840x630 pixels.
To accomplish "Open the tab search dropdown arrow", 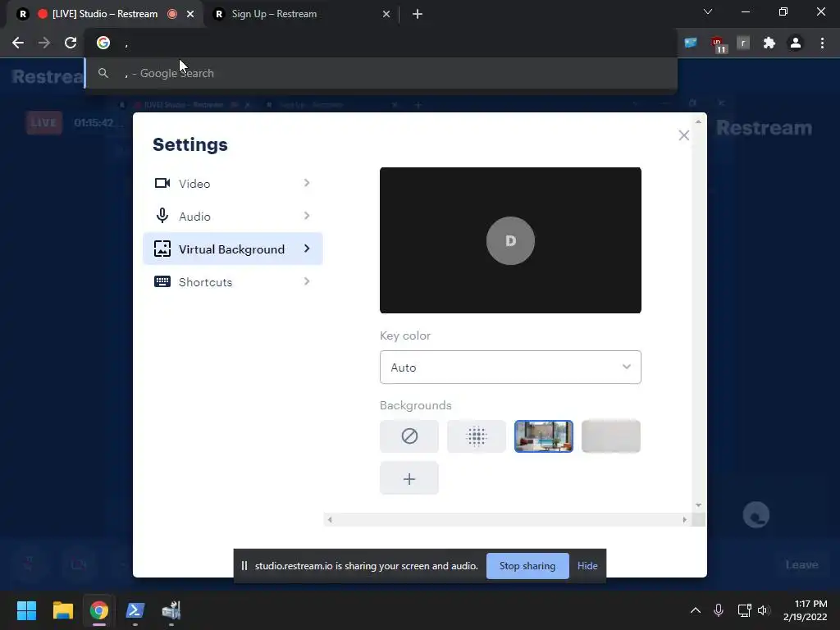I will 708,11.
